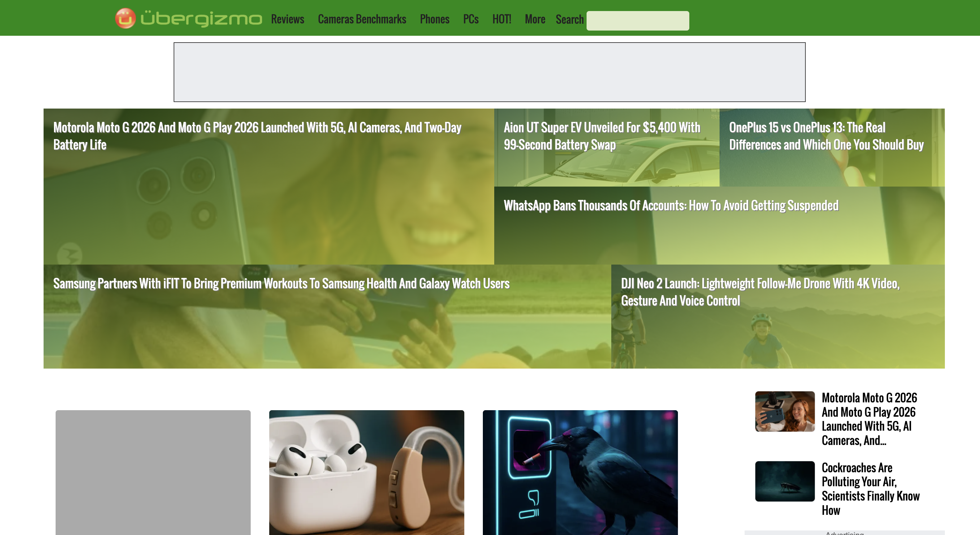
Task: Click the crow with cigarette machine thumbnail
Action: (580, 472)
